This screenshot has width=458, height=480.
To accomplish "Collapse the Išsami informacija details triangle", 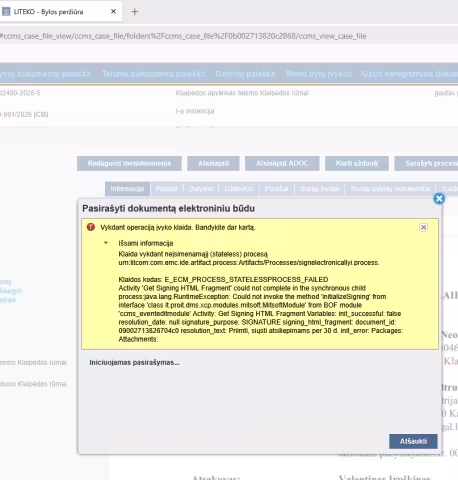I will [106, 243].
